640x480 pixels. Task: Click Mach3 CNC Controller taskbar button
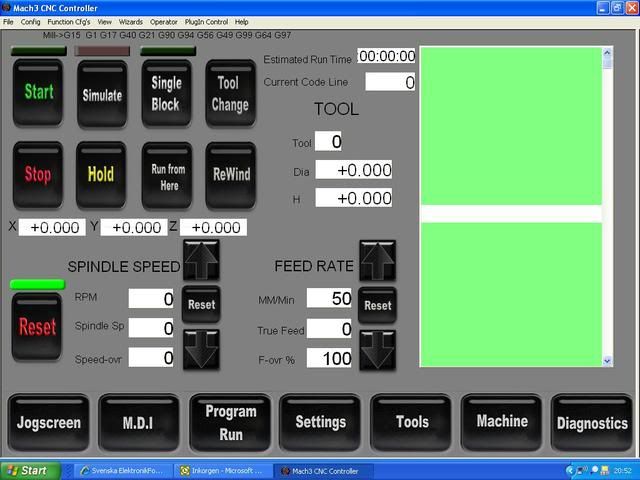pos(324,471)
